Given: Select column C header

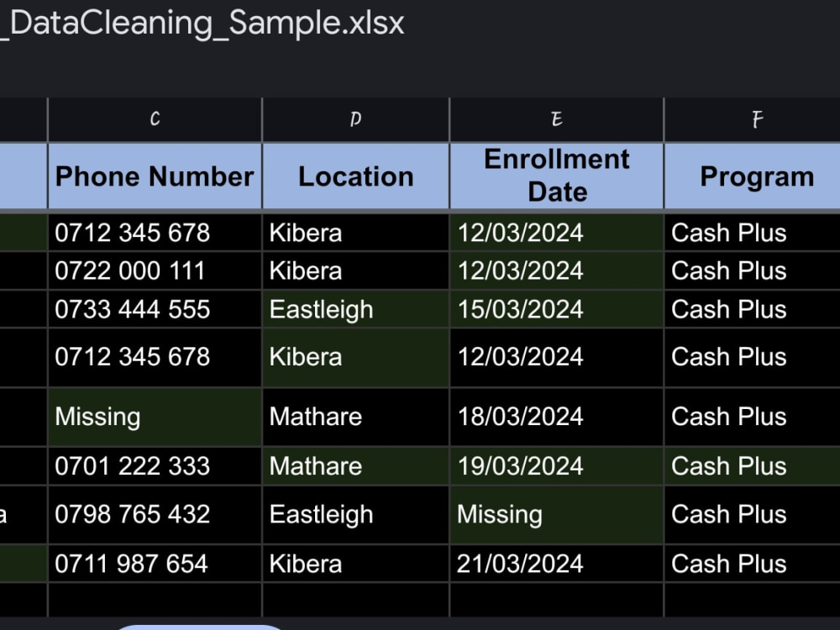Looking at the screenshot, I should (x=155, y=119).
